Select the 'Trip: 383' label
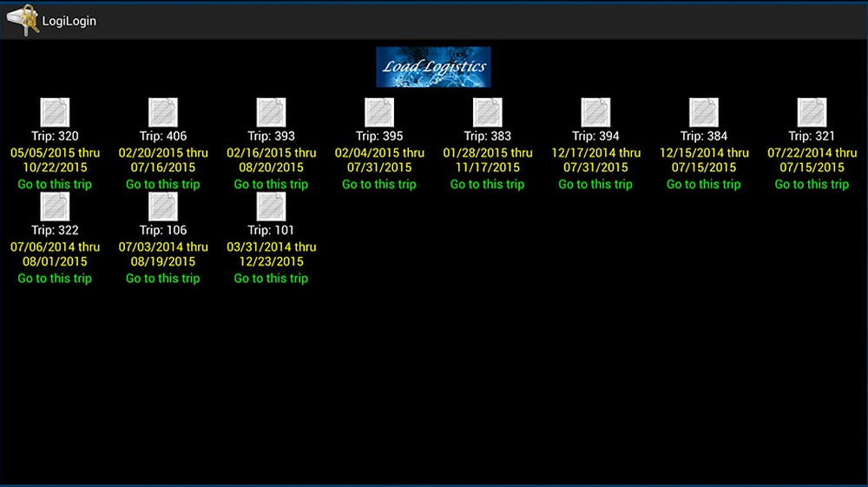 [x=487, y=136]
